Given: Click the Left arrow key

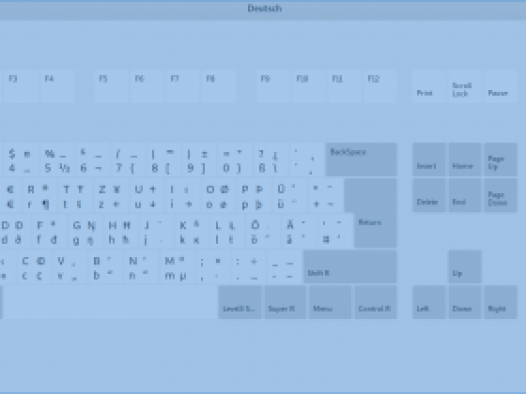Looking at the screenshot, I should point(429,302).
